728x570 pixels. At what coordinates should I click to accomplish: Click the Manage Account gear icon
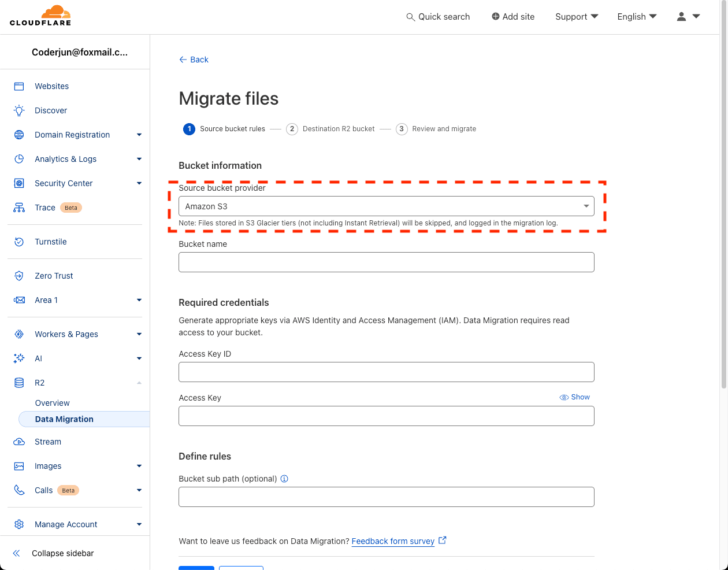[19, 524]
